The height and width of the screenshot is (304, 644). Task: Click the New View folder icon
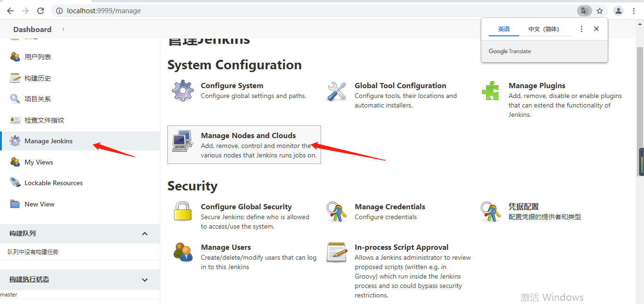coord(15,204)
